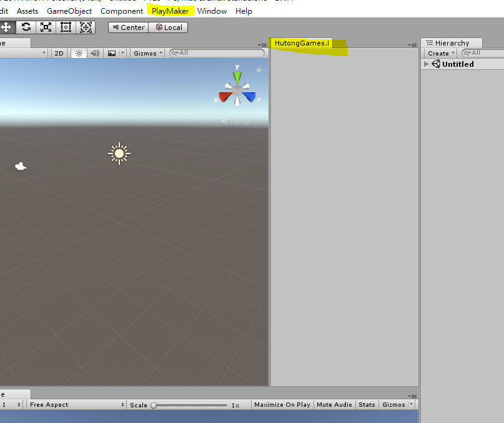Toggle Mute Audio
Screen dimensions: 504x423
coord(334,405)
